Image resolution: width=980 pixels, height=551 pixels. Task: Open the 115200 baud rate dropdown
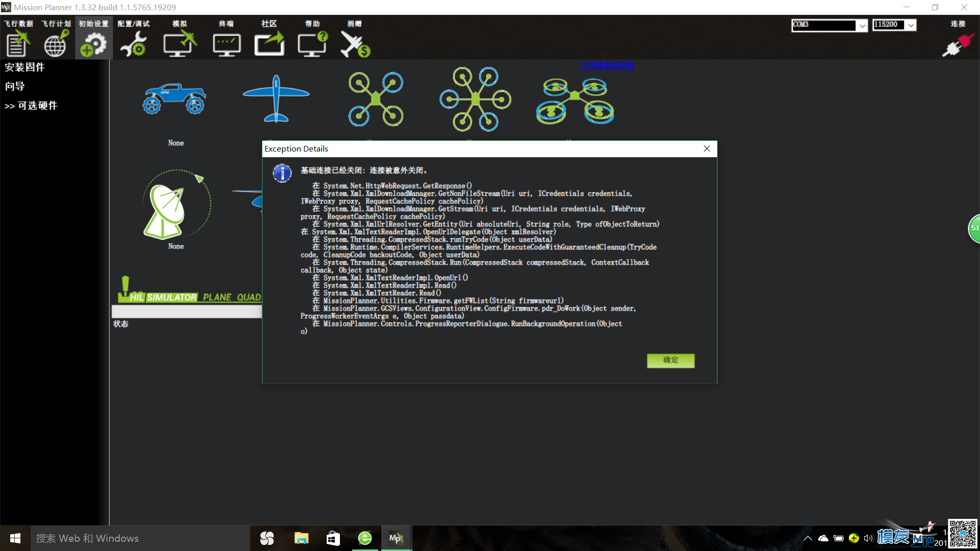coord(911,25)
